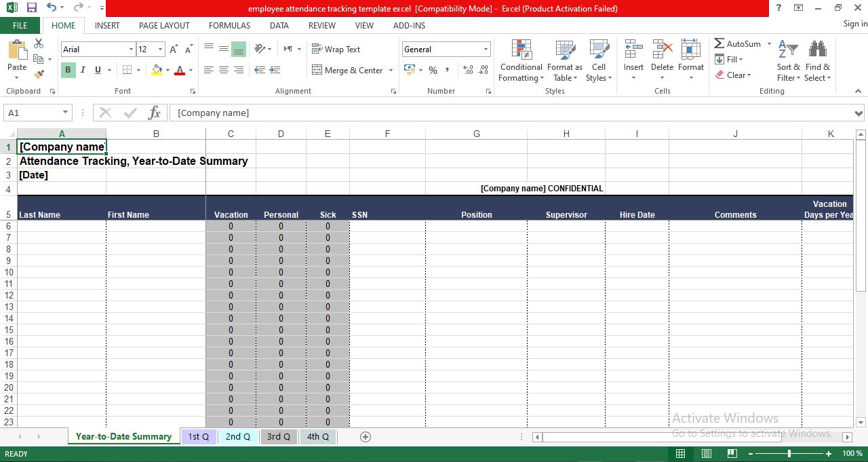Toggle Wrap Text
The height and width of the screenshot is (462, 868).
[x=336, y=50]
